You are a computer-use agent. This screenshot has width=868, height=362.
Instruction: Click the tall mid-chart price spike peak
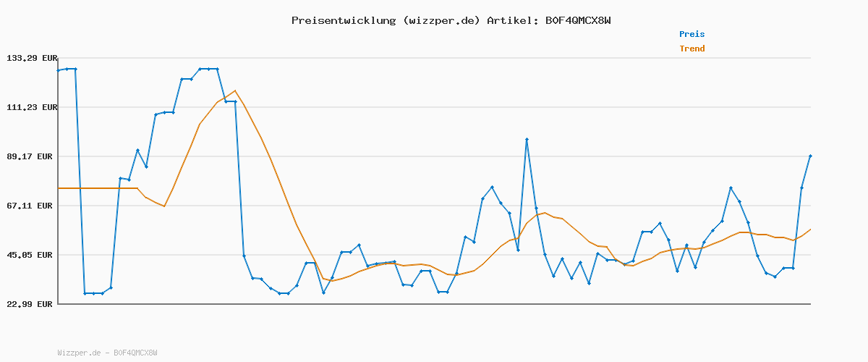pos(527,139)
